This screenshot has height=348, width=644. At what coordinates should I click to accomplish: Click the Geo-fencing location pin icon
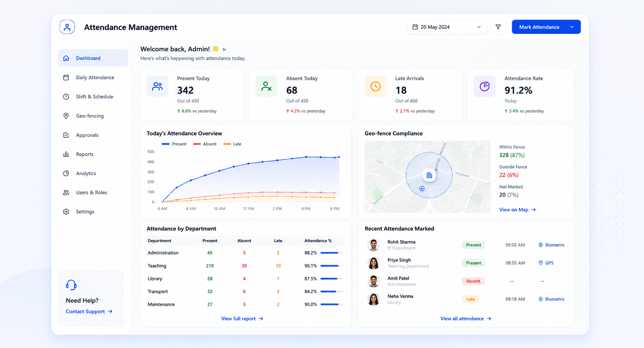pos(66,116)
